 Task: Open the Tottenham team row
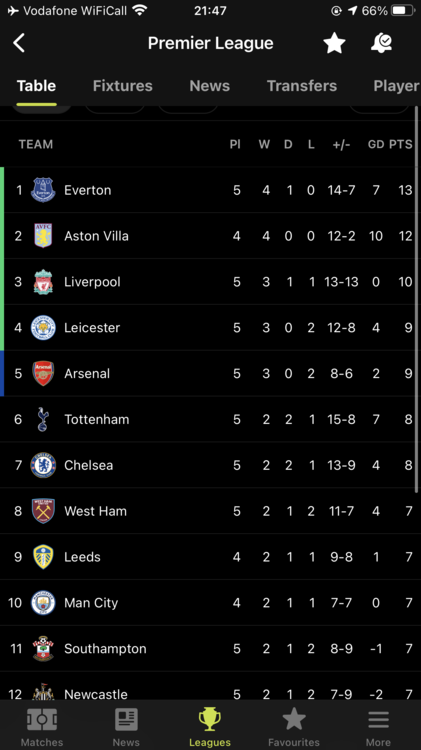(x=210, y=419)
